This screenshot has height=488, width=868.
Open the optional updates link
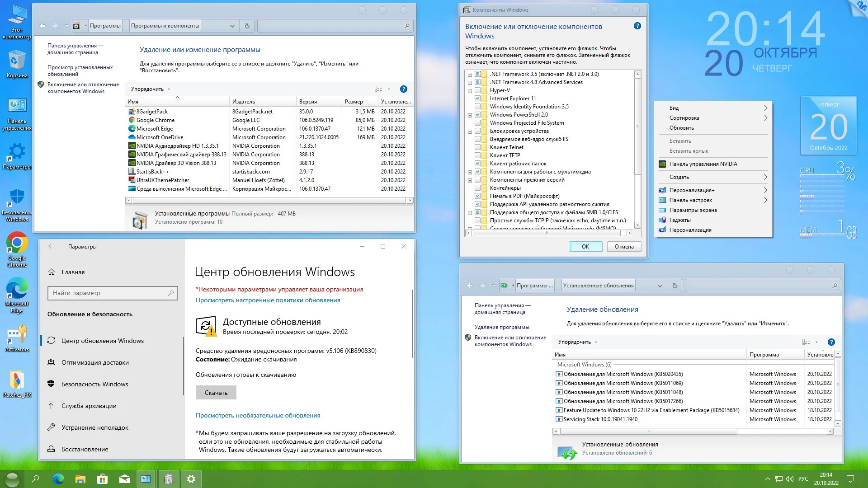(x=258, y=415)
